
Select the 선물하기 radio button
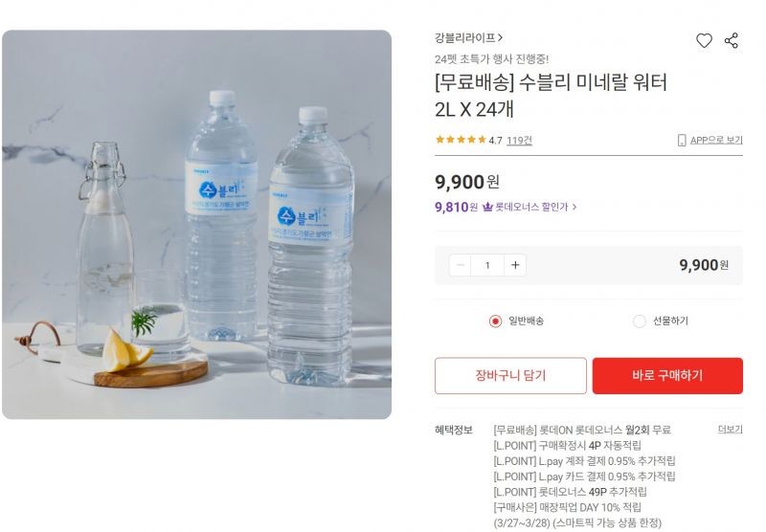[x=639, y=321]
